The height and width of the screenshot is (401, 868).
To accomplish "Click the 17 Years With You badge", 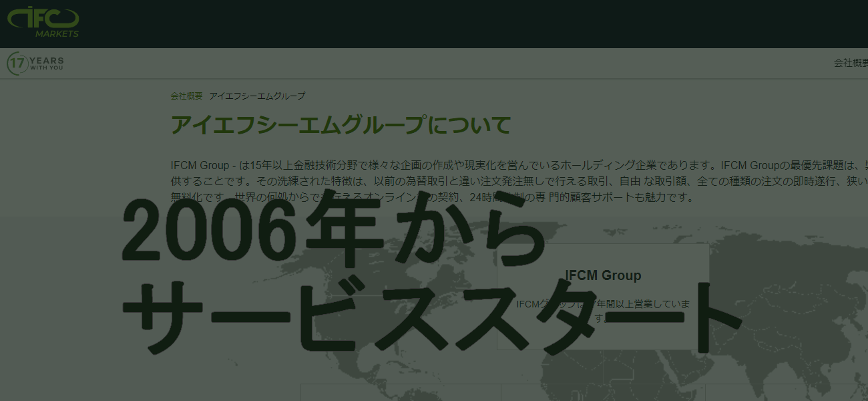I will click(x=35, y=63).
